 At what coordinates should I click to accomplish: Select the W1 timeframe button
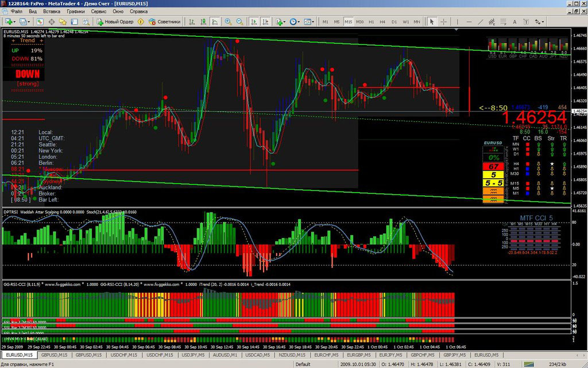tap(406, 22)
